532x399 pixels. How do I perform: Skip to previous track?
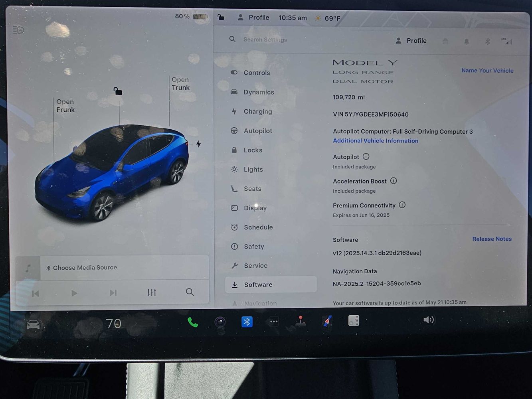tap(36, 294)
